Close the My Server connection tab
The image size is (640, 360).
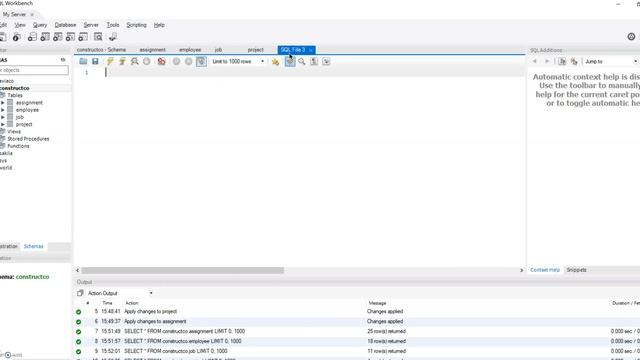tap(32, 15)
